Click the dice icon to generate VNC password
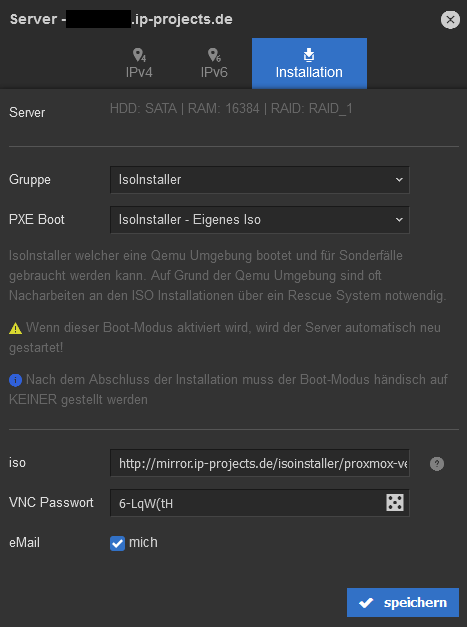This screenshot has height=627, width=467. (395, 503)
